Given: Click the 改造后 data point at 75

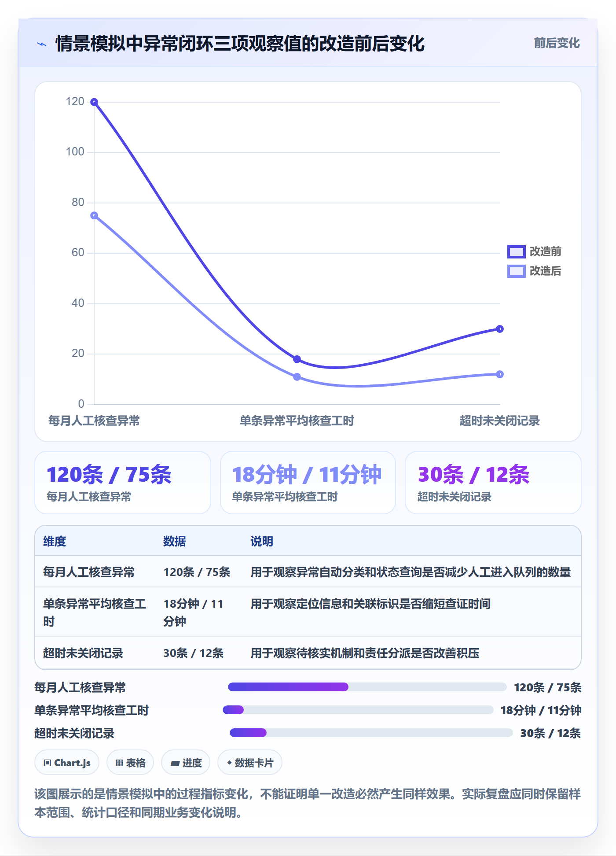Looking at the screenshot, I should [94, 215].
